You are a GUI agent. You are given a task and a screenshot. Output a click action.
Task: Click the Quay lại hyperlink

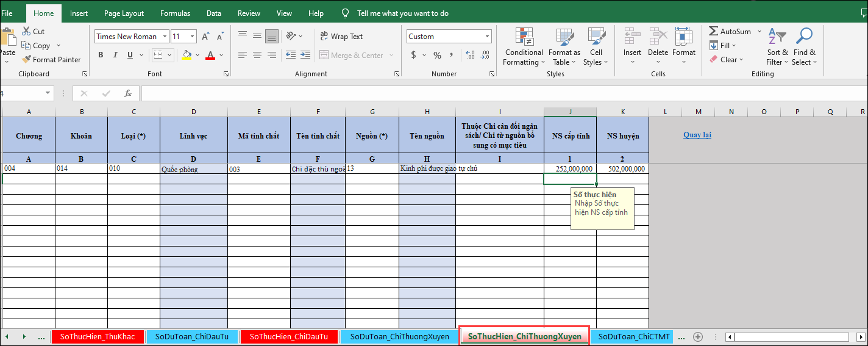click(697, 135)
